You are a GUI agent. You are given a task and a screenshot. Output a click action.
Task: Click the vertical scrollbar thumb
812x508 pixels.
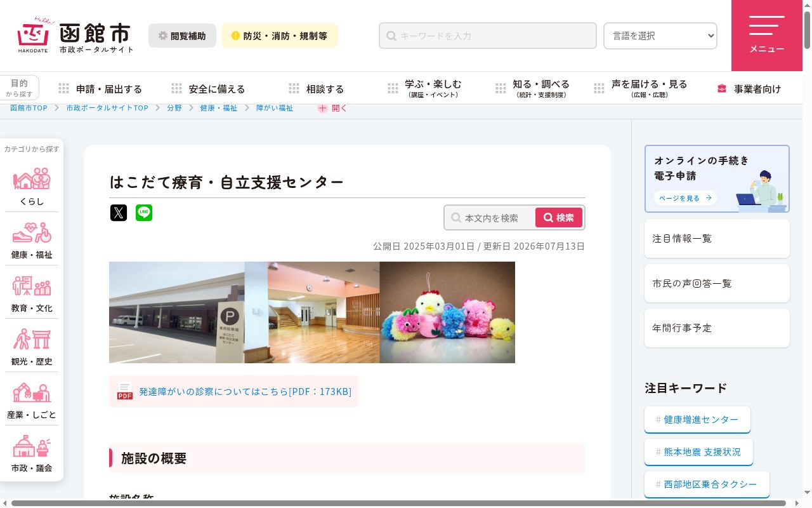click(x=807, y=29)
